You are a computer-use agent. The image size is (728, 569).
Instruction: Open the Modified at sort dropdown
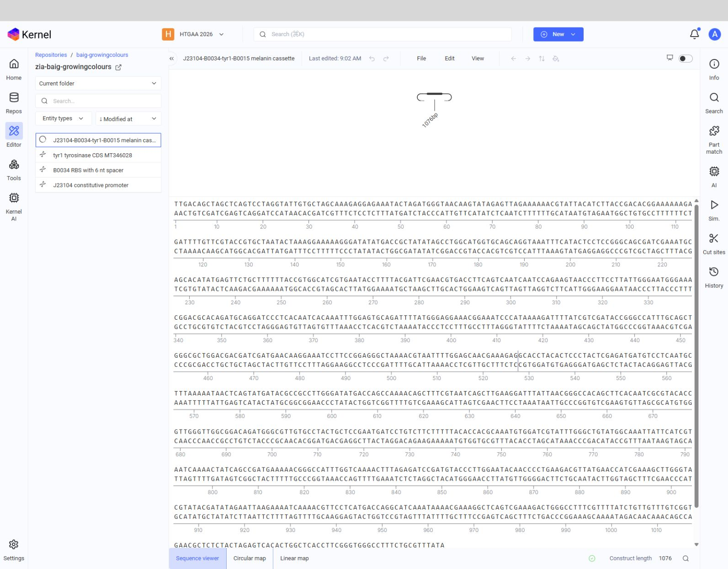128,119
